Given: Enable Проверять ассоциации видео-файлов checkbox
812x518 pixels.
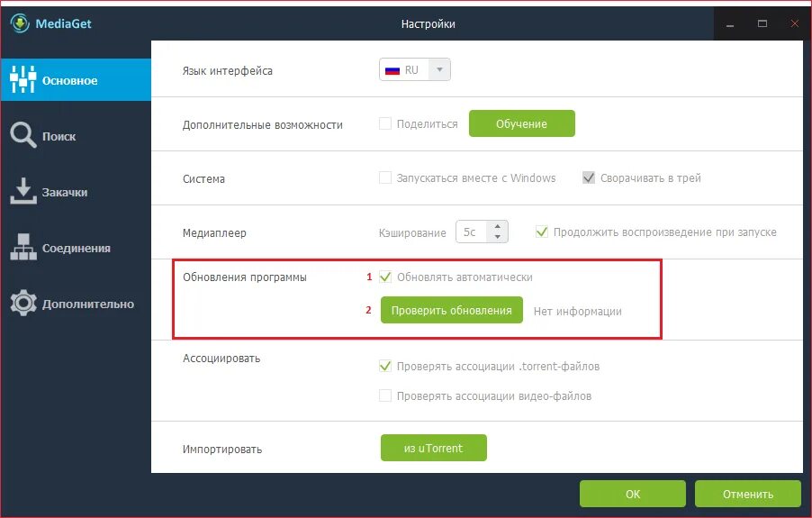Looking at the screenshot, I should point(384,395).
